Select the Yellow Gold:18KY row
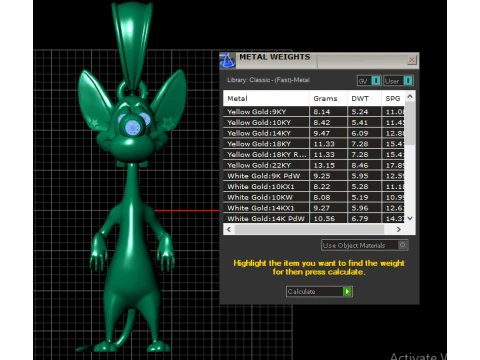The width and height of the screenshot is (480, 360). (314, 144)
